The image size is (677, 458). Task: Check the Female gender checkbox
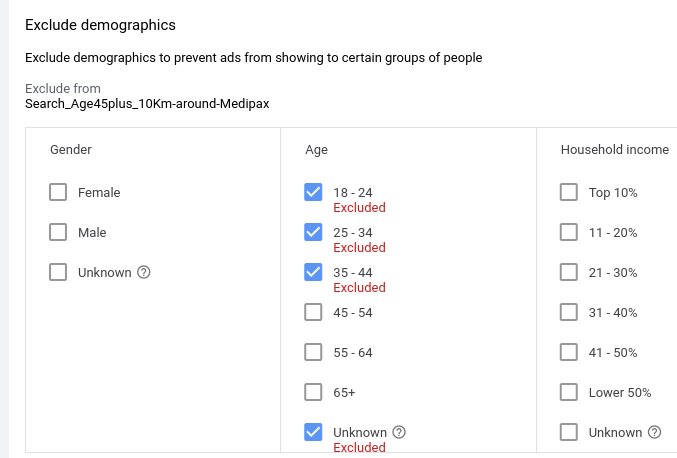point(58,192)
